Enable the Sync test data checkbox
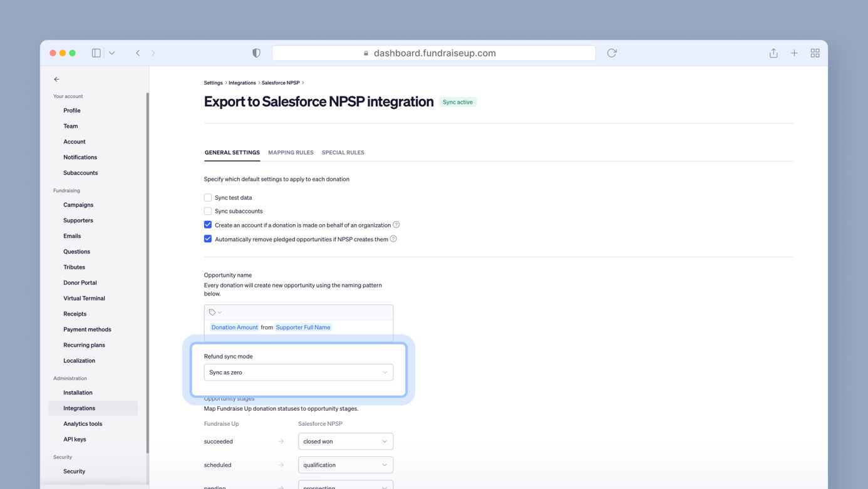 pyautogui.click(x=208, y=197)
